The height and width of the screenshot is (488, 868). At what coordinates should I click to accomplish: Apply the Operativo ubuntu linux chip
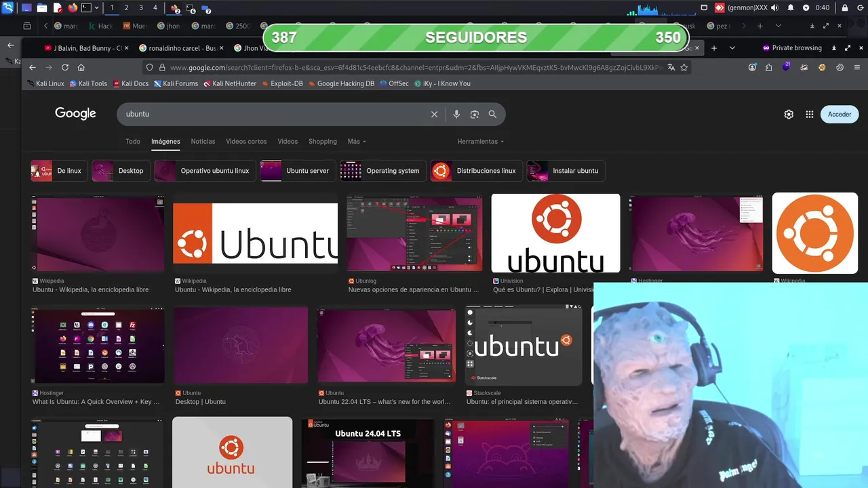click(205, 171)
